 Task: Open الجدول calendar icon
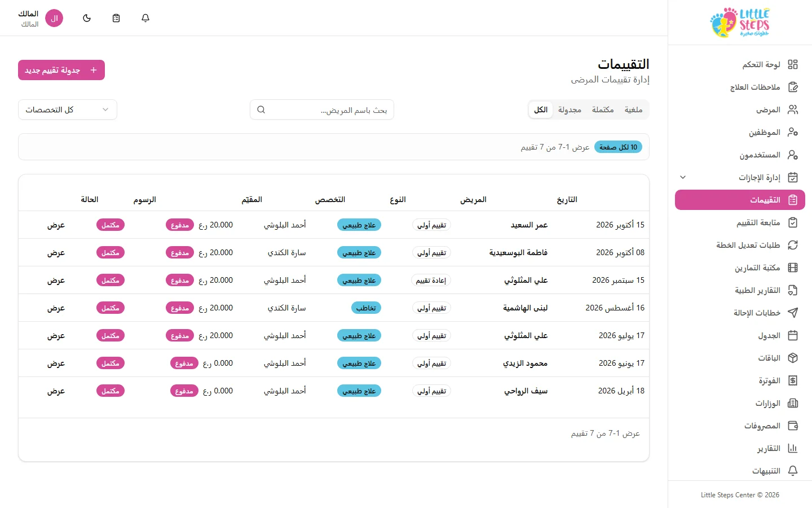pyautogui.click(x=793, y=335)
